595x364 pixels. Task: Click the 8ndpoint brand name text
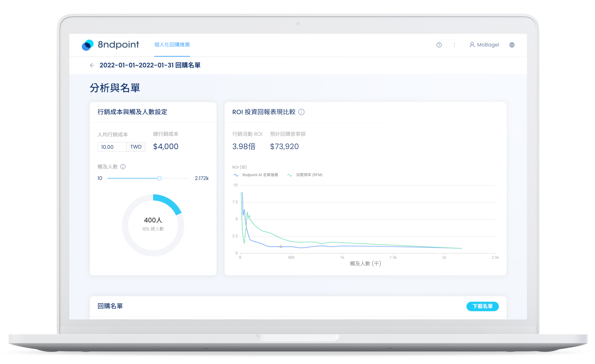(118, 45)
